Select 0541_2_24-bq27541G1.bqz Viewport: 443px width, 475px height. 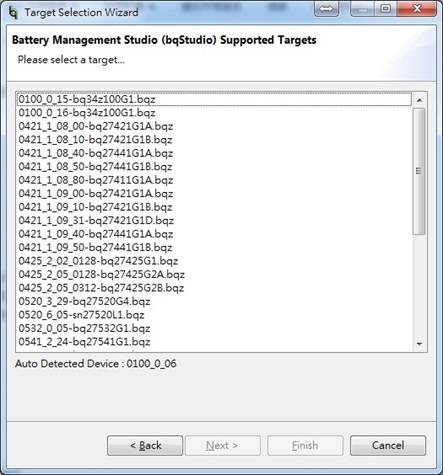pyautogui.click(x=214, y=342)
